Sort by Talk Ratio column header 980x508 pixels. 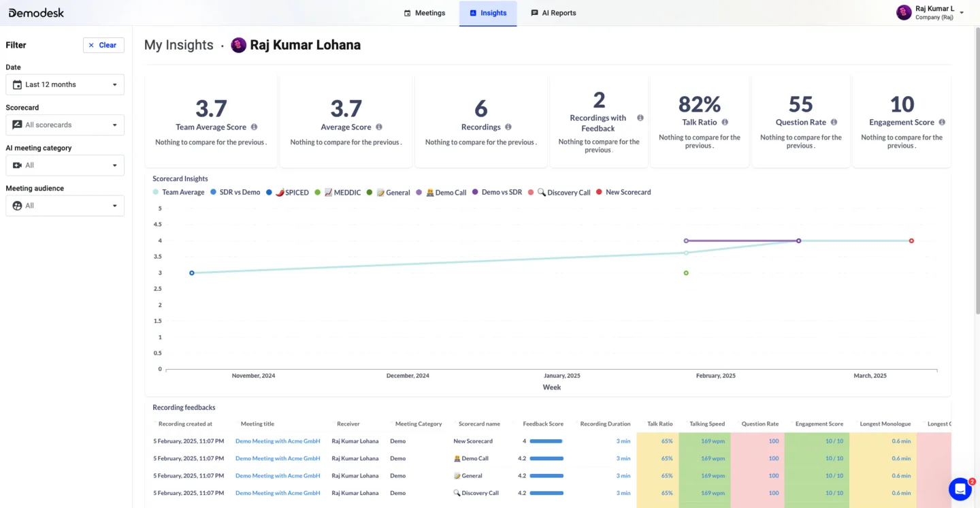point(659,424)
